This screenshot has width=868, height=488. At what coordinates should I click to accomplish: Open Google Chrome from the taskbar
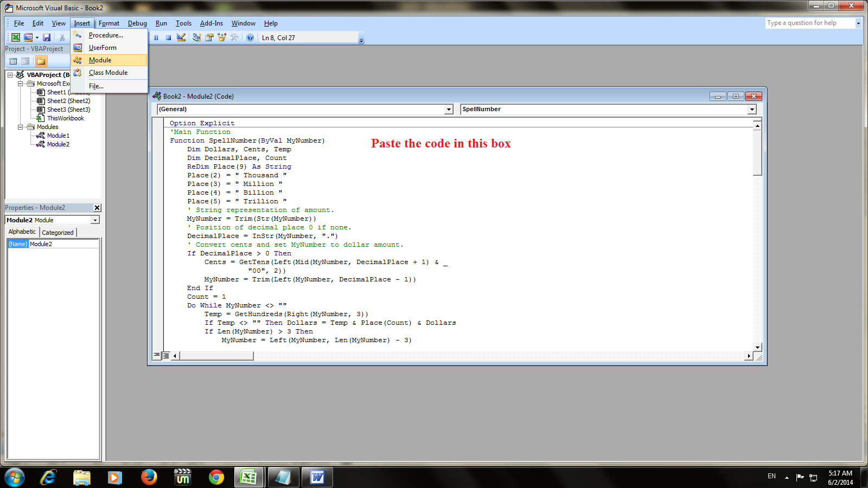coord(216,477)
